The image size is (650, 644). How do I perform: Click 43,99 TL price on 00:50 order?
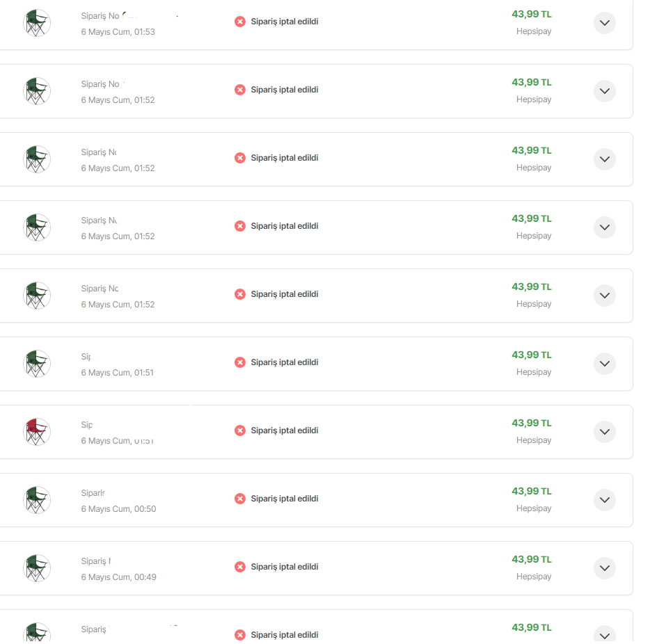coord(531,491)
